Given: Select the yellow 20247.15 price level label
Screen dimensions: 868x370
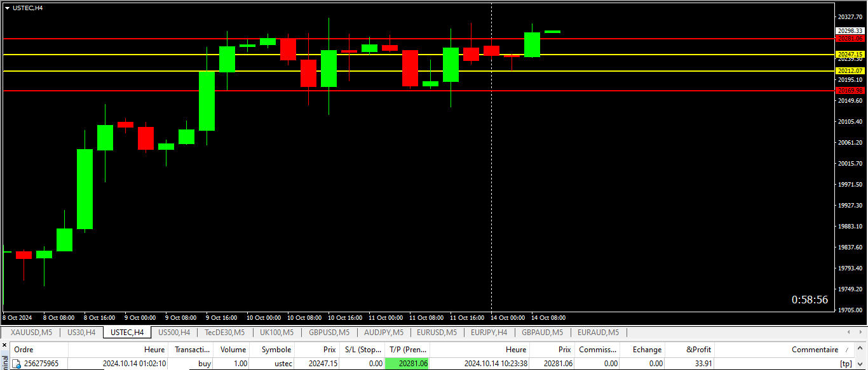Looking at the screenshot, I should [x=850, y=55].
